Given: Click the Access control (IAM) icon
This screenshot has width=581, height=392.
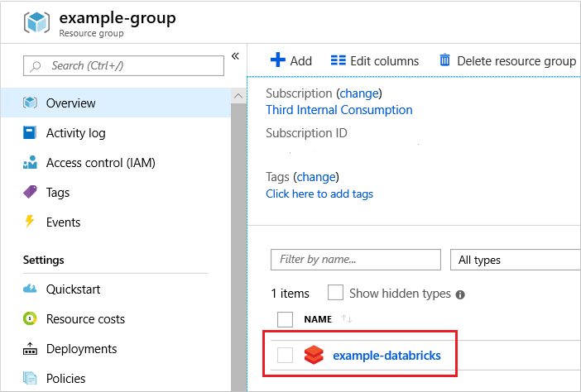Looking at the screenshot, I should (x=31, y=163).
